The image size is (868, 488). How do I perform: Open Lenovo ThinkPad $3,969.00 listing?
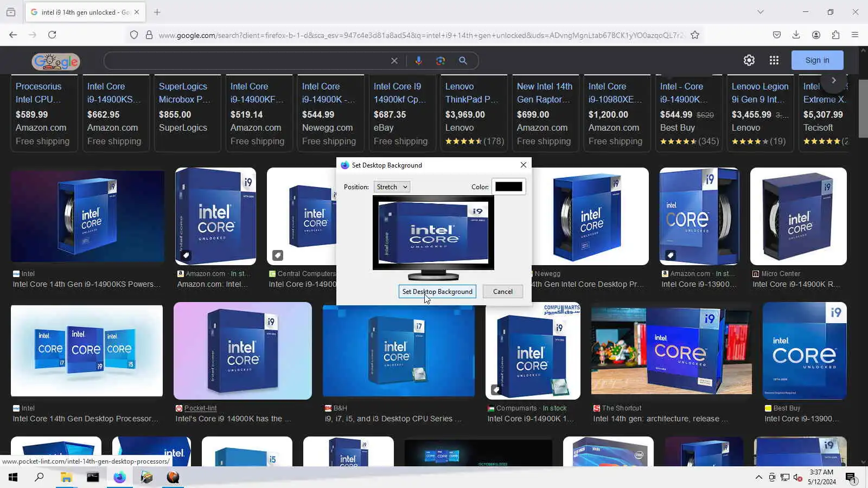click(x=474, y=113)
